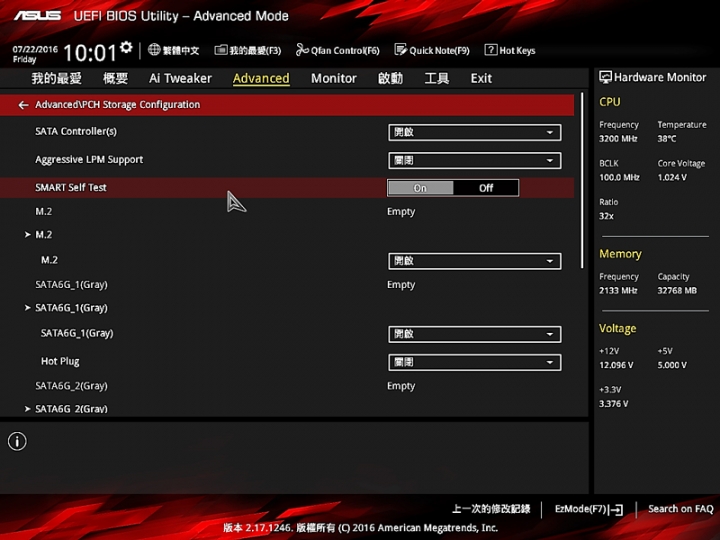Click the settings gear beside the clock
Viewport: 720px width, 540px height.
tap(126, 47)
